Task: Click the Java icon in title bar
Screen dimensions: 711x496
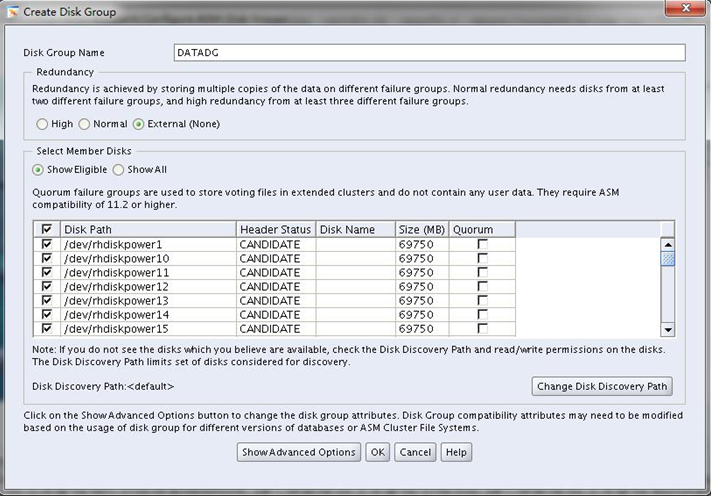Action: point(14,12)
